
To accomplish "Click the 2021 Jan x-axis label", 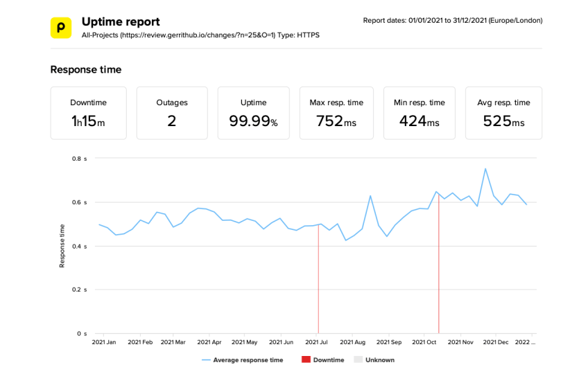I will [104, 342].
